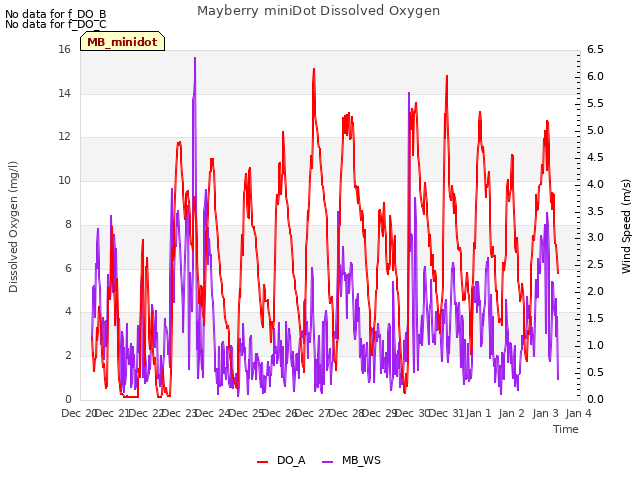The height and width of the screenshot is (480, 640).
Task: Click the 'No data for f_DO_B' message
Action: [56, 14]
